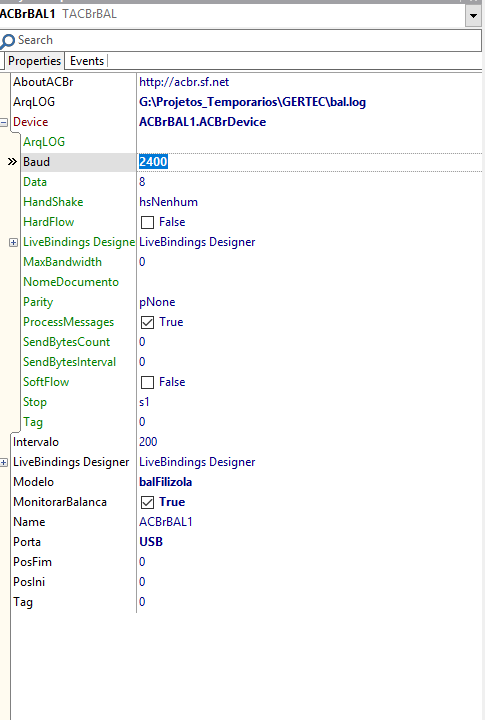
Task: Click the Intervalo value 200
Action: pyautogui.click(x=148, y=442)
